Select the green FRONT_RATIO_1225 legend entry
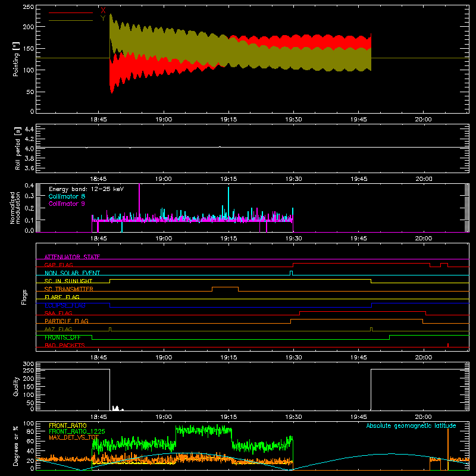 [77, 431]
